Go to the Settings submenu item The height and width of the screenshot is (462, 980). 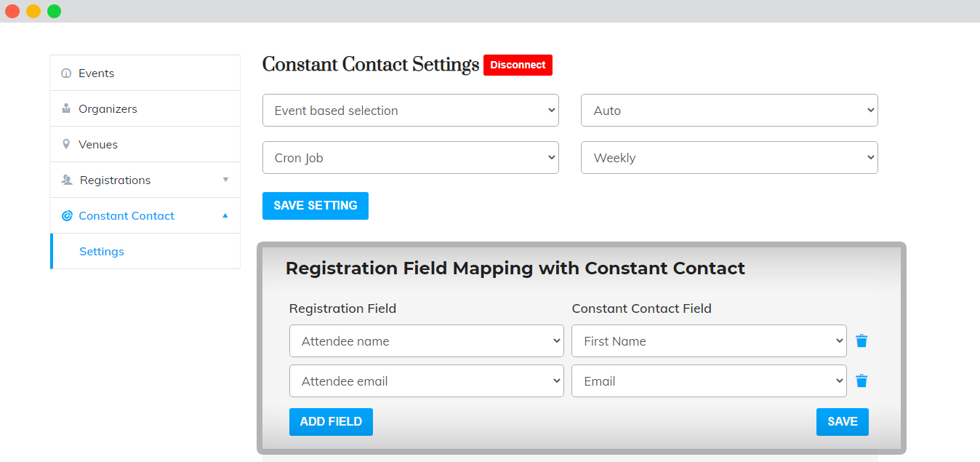click(x=145, y=251)
